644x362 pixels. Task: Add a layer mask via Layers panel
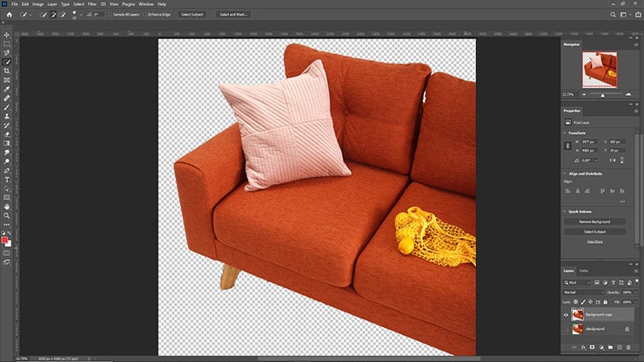[x=591, y=349]
